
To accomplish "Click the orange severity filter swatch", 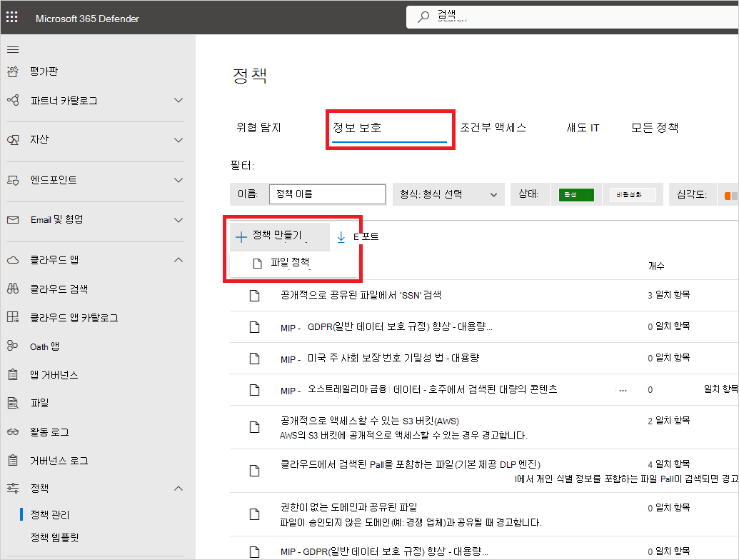I will pyautogui.click(x=728, y=195).
